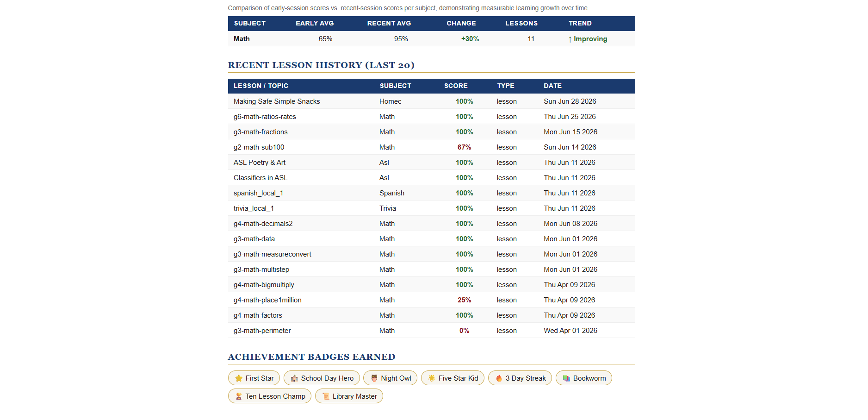Image resolution: width=868 pixels, height=420 pixels.
Task: Click the Recent Lesson History section heading
Action: point(321,65)
